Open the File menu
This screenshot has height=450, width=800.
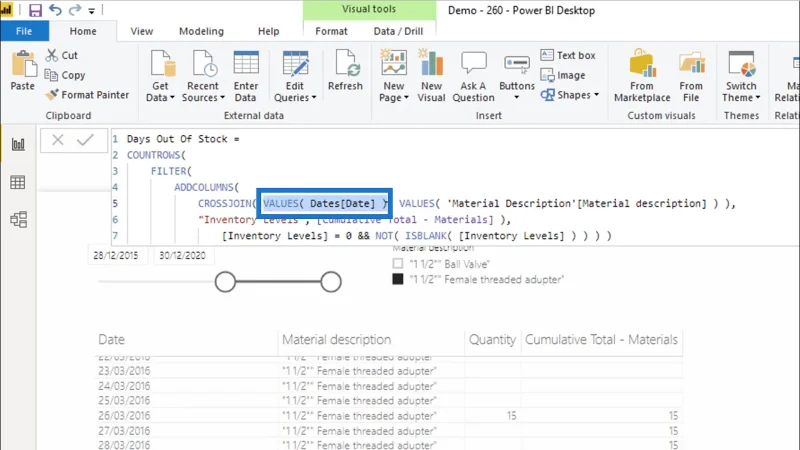point(24,31)
